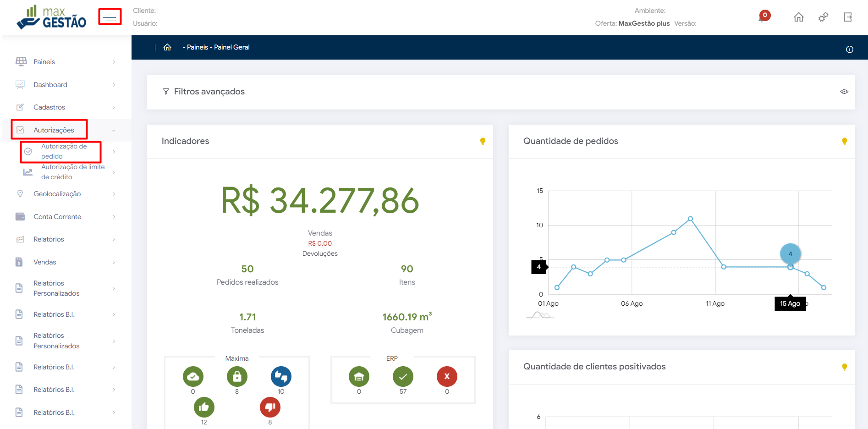Click the Filtros avançados label

pyautogui.click(x=209, y=92)
